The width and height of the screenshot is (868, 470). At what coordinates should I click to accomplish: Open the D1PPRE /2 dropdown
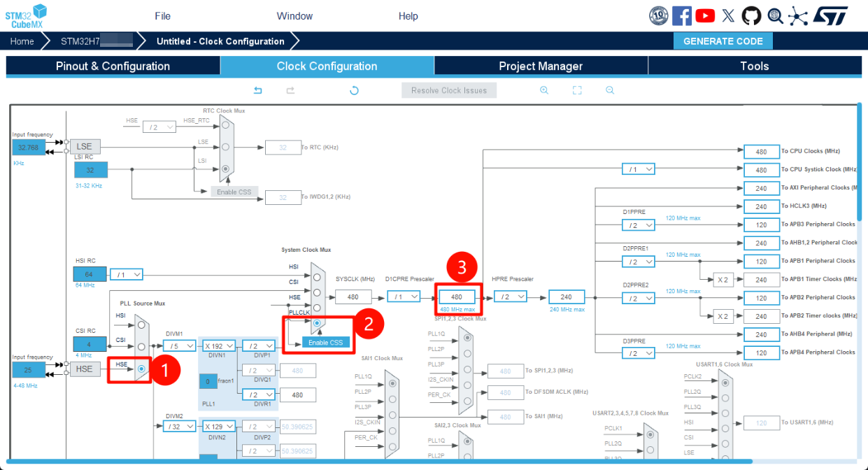(639, 225)
